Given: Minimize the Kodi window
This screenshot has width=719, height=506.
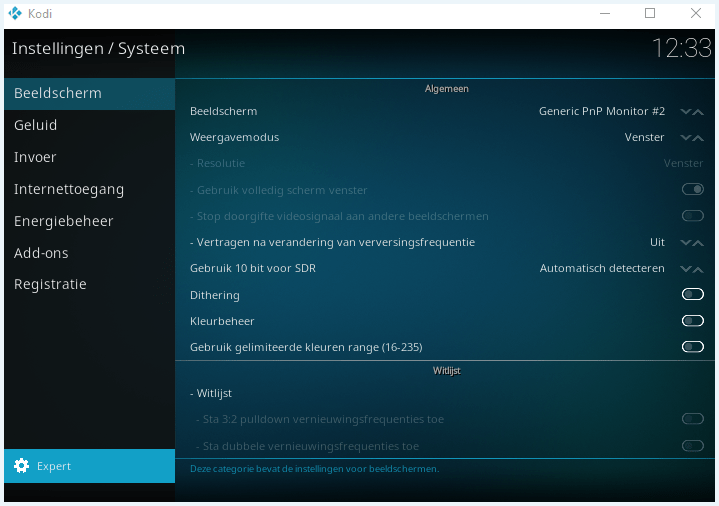Looking at the screenshot, I should 605,13.
